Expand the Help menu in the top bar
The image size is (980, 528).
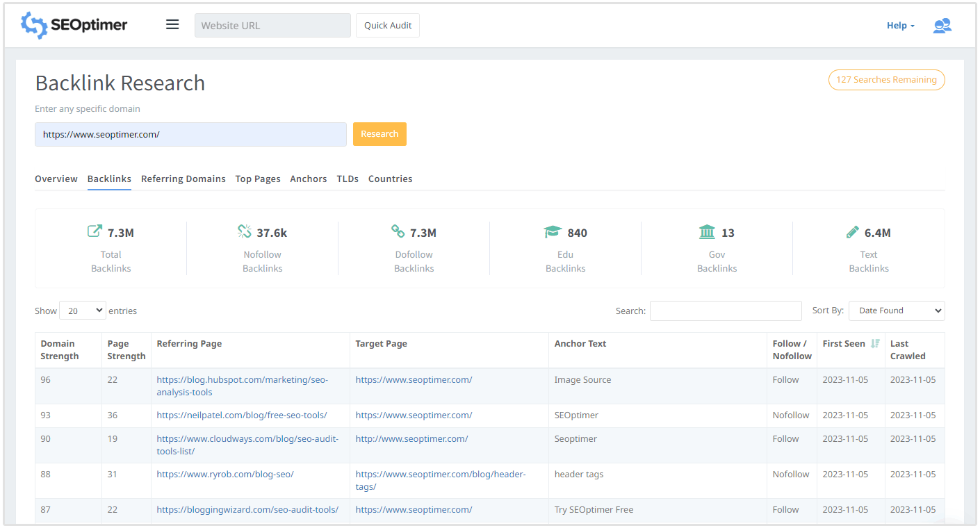[x=899, y=25]
